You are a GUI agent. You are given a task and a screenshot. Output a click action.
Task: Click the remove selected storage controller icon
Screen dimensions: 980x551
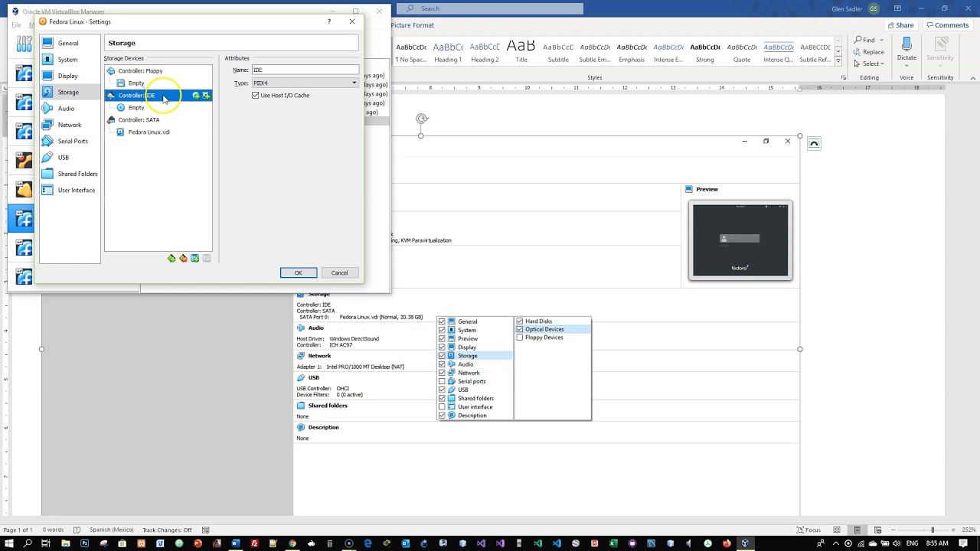[183, 259]
